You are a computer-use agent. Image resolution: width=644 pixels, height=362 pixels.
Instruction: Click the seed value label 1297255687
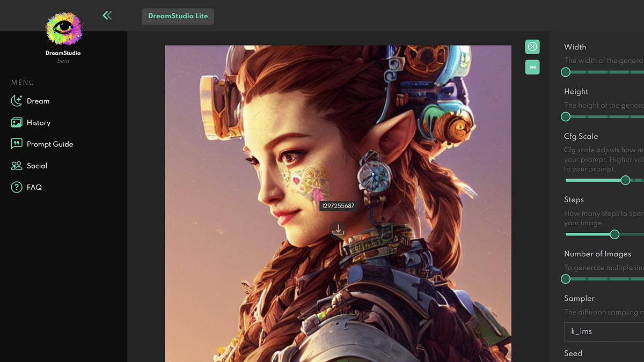(338, 206)
